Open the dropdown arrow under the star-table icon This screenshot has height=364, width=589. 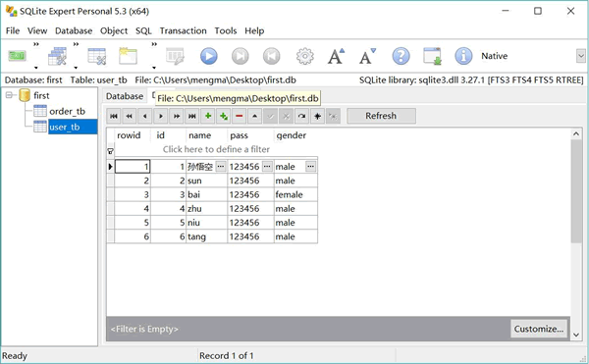point(154,68)
